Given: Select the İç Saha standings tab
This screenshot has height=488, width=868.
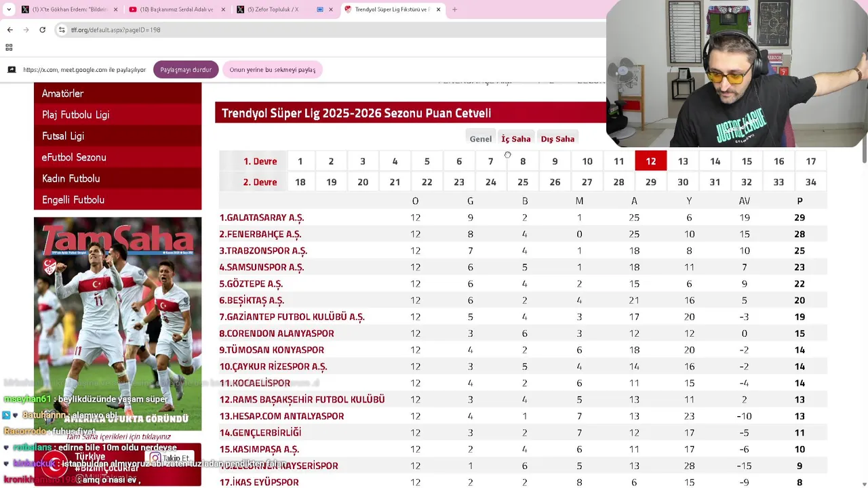Looking at the screenshot, I should [x=516, y=138].
